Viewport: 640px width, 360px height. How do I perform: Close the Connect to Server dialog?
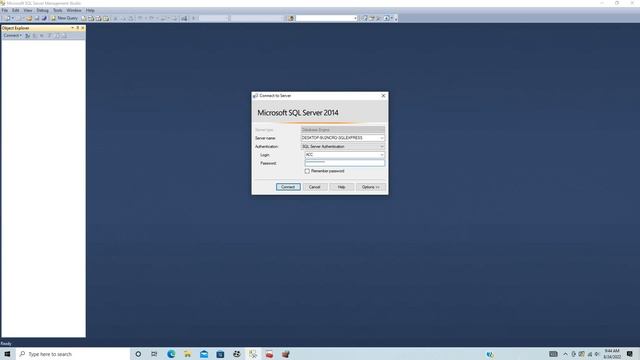[x=383, y=96]
